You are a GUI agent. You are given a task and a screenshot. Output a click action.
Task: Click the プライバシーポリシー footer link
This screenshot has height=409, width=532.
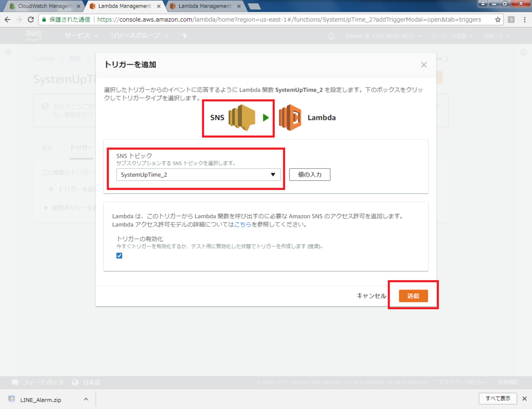tap(462, 382)
